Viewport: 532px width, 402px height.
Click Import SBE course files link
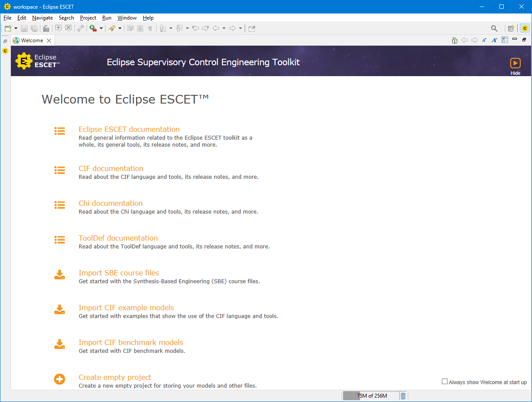point(118,273)
